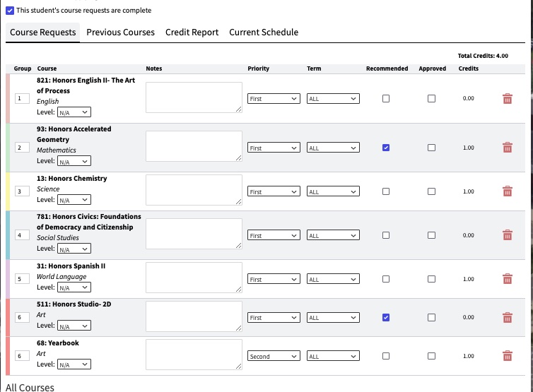The width and height of the screenshot is (533, 392).
Task: Uncheck student's course requests are complete
Action: 10,11
